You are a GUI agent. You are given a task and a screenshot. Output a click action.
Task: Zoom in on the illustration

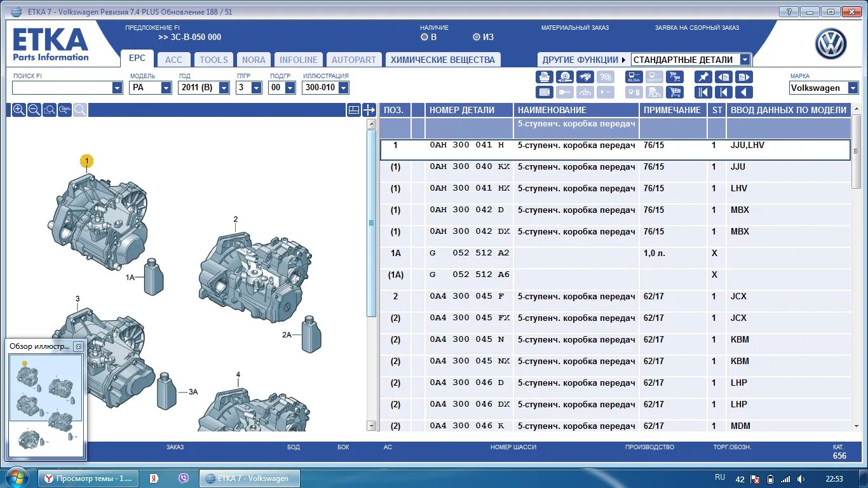click(19, 110)
